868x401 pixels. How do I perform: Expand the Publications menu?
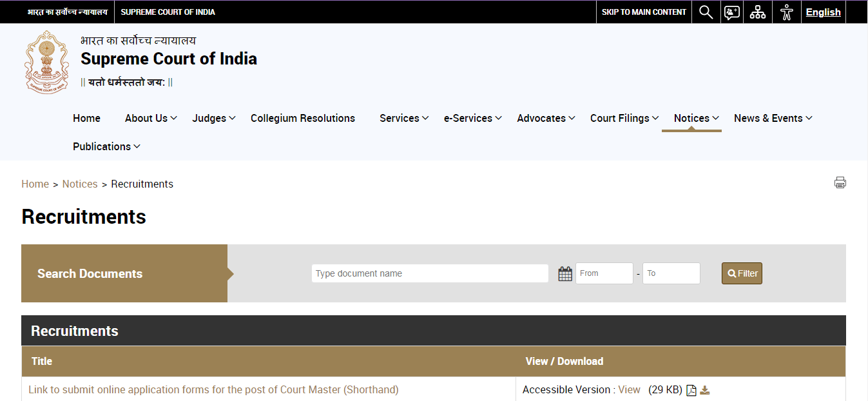[102, 146]
